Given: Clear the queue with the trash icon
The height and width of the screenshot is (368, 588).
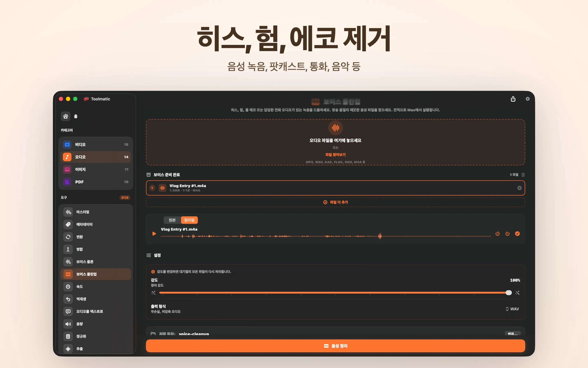Looking at the screenshot, I should [523, 175].
